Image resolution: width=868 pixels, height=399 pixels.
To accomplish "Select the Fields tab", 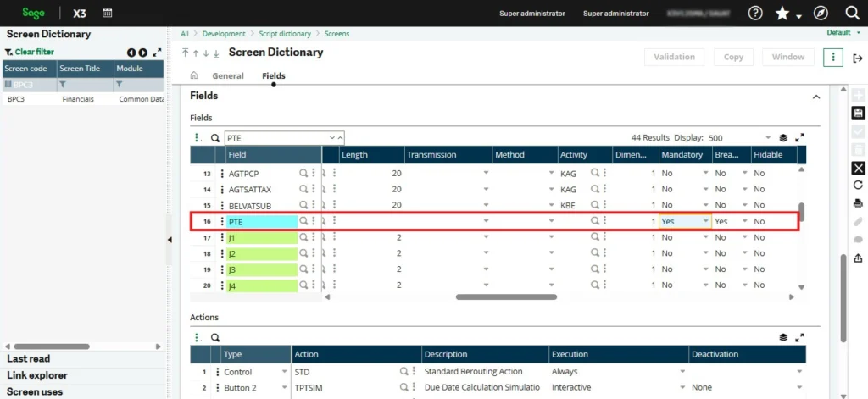I will pos(274,76).
